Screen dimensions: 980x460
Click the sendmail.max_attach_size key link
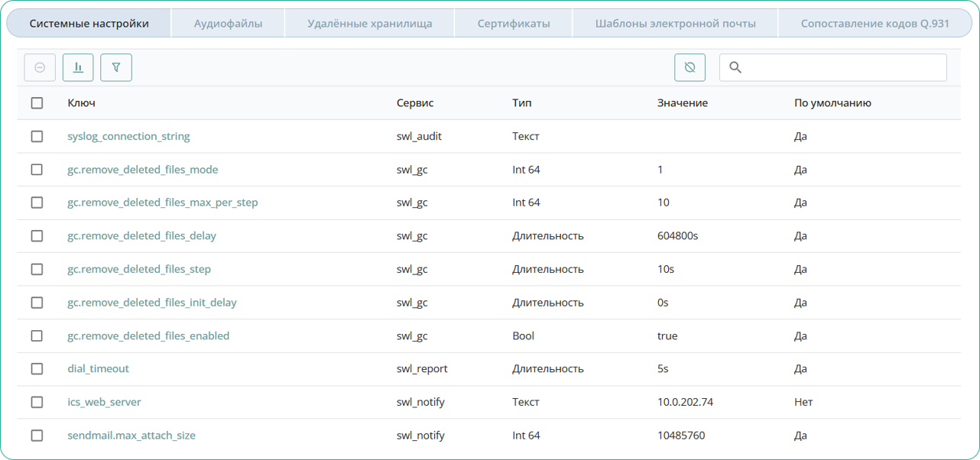coord(131,436)
